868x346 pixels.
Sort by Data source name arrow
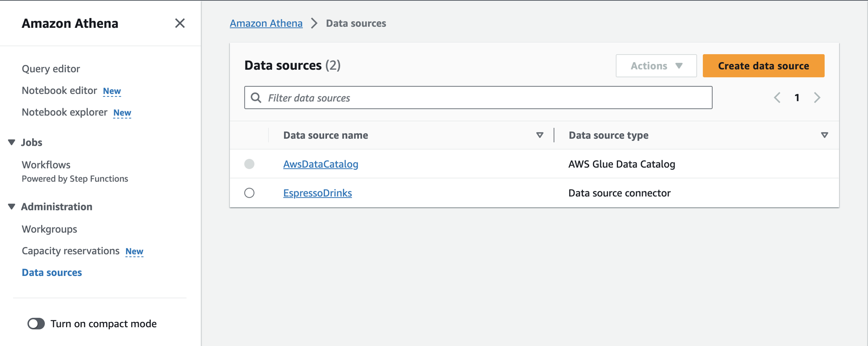click(x=540, y=135)
